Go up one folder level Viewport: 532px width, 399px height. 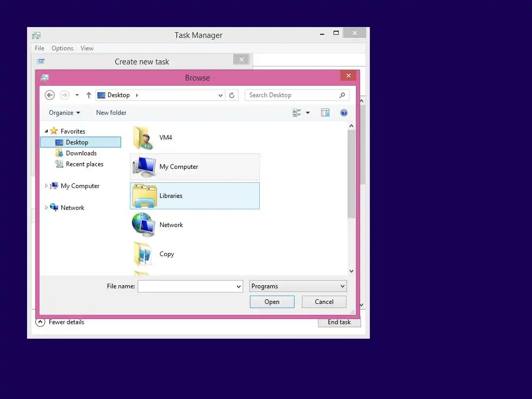[x=88, y=96]
